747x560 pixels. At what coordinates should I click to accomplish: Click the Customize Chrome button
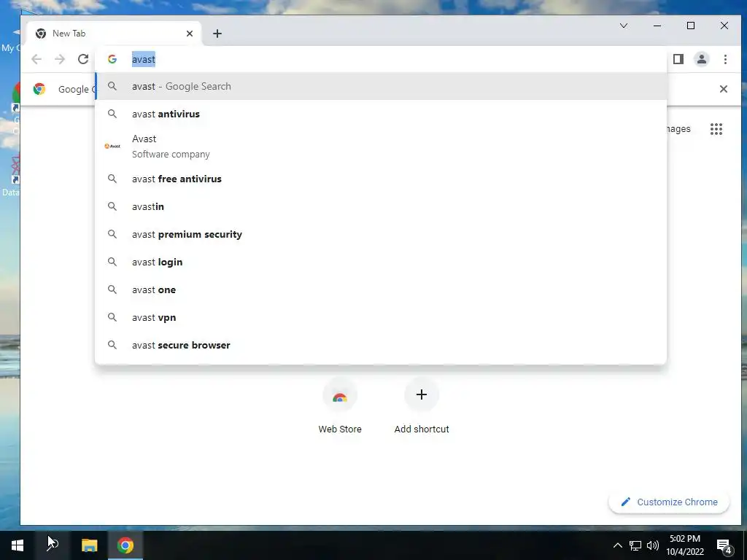point(669,502)
